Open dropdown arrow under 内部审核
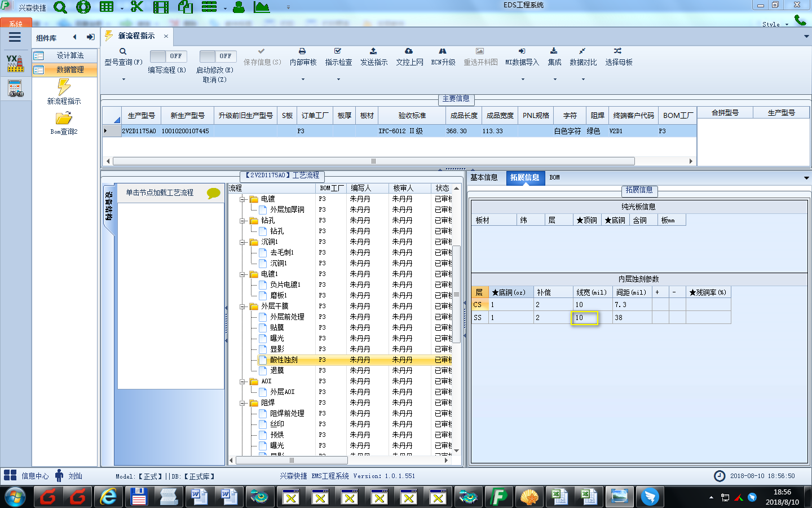Screen dimensions: 812x508 tap(303, 79)
